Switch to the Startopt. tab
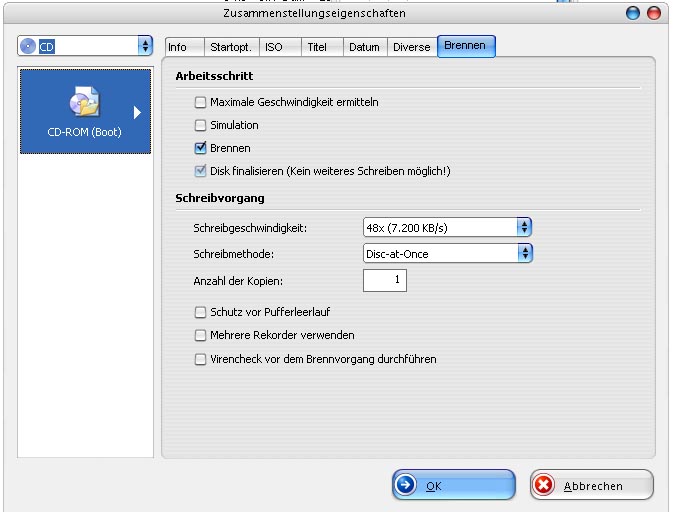 (x=231, y=47)
